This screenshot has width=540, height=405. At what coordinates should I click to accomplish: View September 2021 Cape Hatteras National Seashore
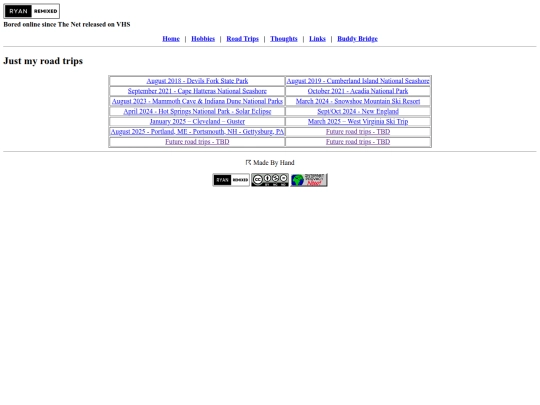tap(197, 91)
